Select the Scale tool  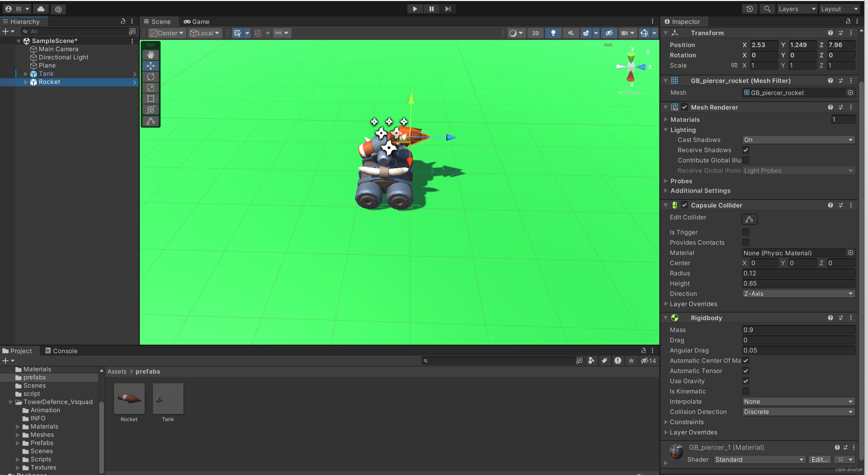coord(150,88)
